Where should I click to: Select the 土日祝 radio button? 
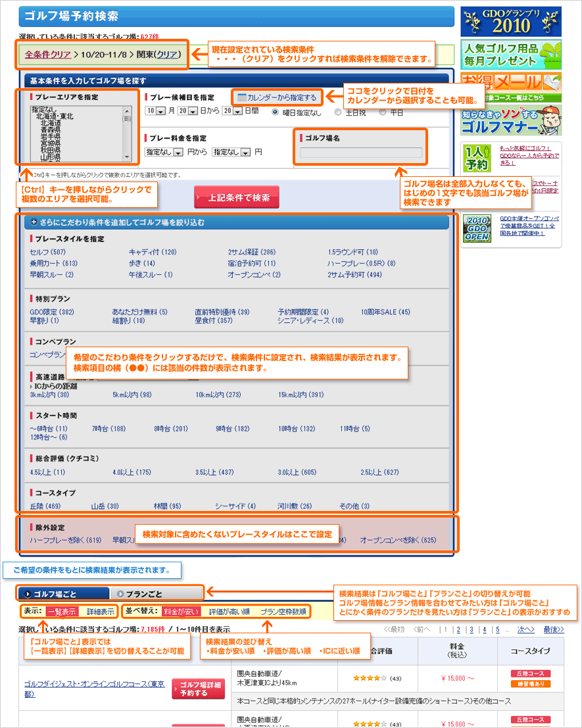point(338,112)
